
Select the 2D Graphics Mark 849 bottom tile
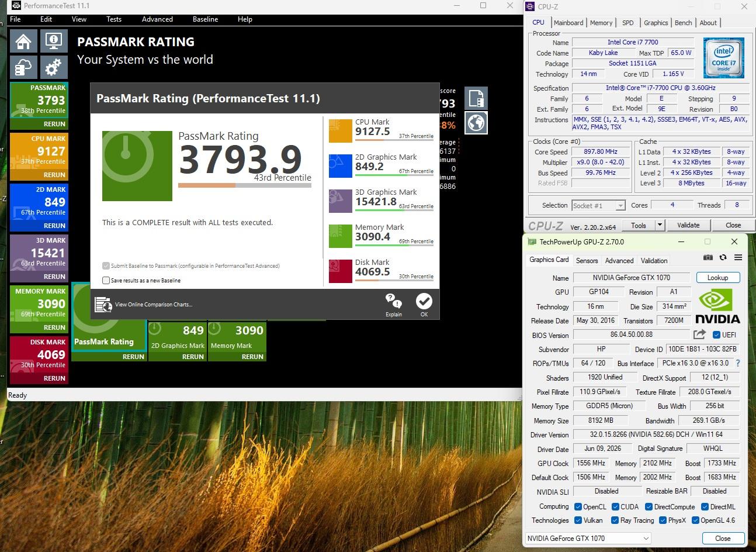pos(178,341)
